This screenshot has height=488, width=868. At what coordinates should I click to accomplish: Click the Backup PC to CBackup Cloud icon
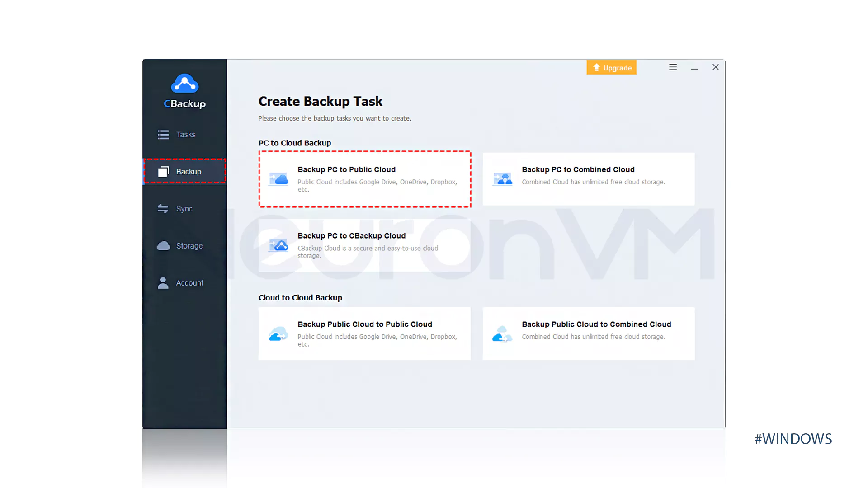pos(278,244)
